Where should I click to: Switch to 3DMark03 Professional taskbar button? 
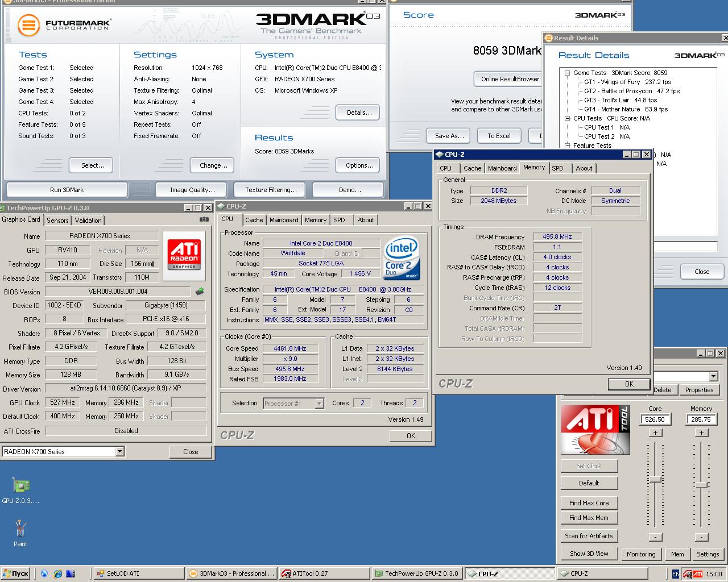point(231,573)
